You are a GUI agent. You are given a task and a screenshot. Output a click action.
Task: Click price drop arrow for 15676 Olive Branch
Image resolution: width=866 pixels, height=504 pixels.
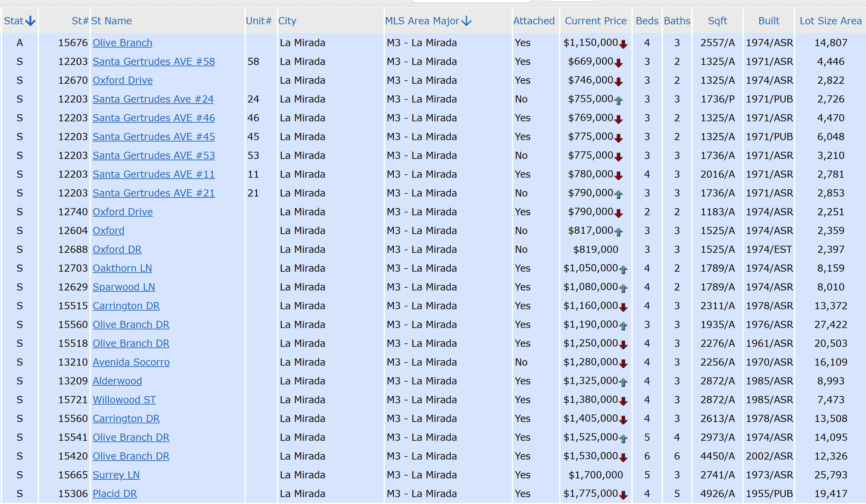click(x=623, y=44)
